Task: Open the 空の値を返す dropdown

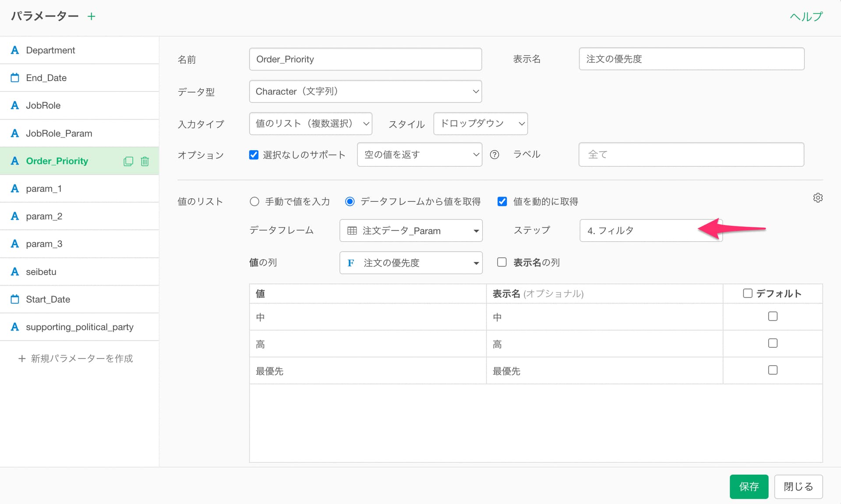Action: (x=420, y=155)
